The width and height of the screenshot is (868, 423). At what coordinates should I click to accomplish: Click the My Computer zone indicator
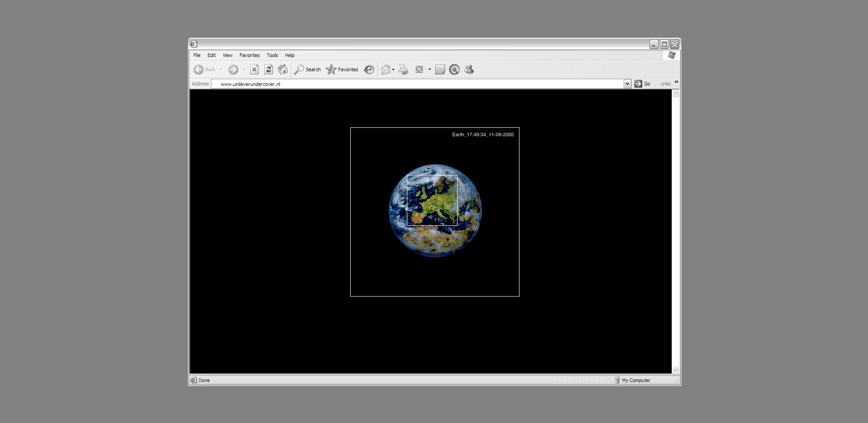(x=632, y=380)
